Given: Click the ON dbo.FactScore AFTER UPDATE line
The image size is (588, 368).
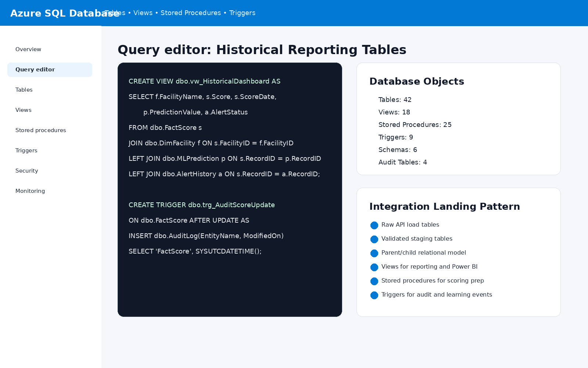Looking at the screenshot, I should click(x=189, y=220).
